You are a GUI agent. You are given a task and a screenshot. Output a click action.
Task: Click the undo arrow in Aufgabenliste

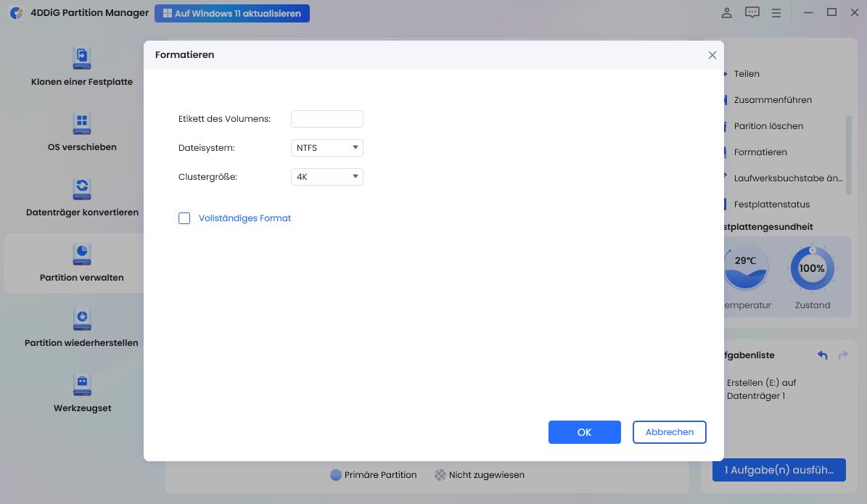[822, 355]
